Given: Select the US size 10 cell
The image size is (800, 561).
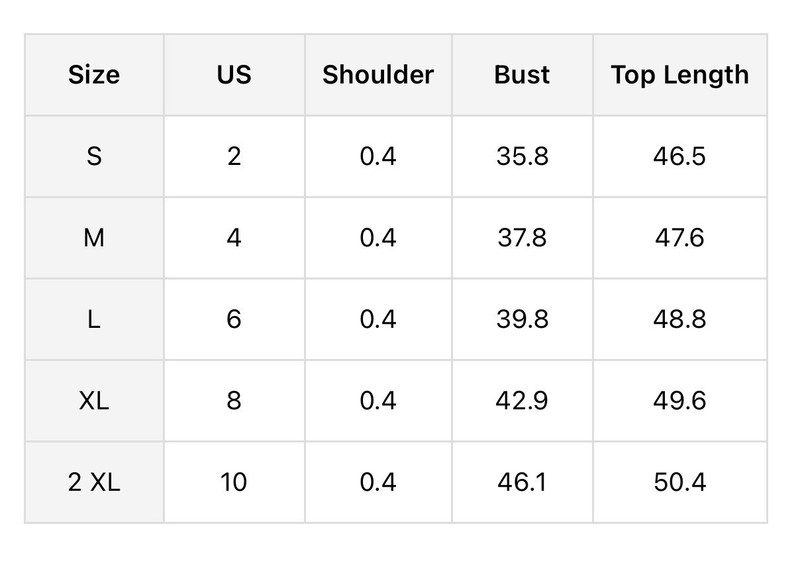Looking at the screenshot, I should pos(234,482).
